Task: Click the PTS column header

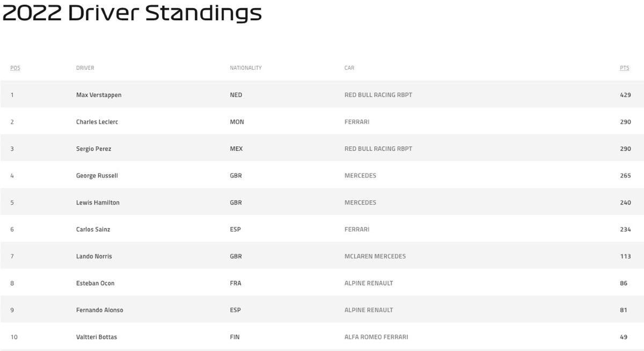Action: pyautogui.click(x=624, y=68)
